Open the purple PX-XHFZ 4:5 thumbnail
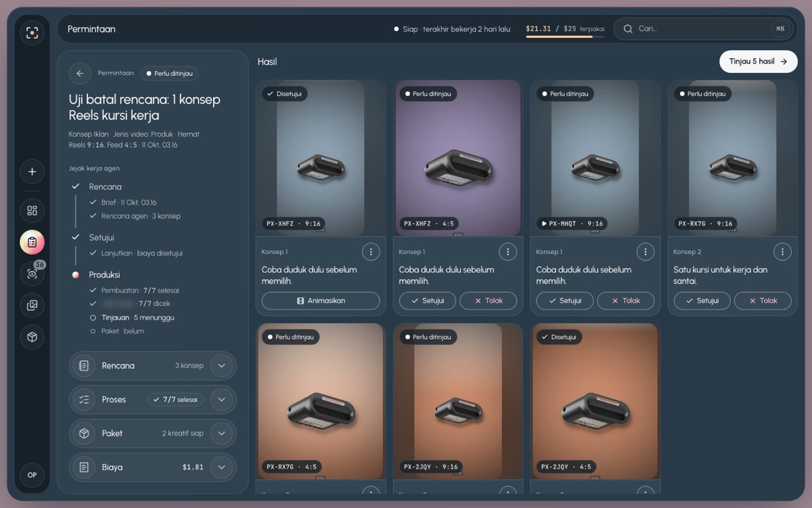Screen dimensions: 812x508 point(458,158)
